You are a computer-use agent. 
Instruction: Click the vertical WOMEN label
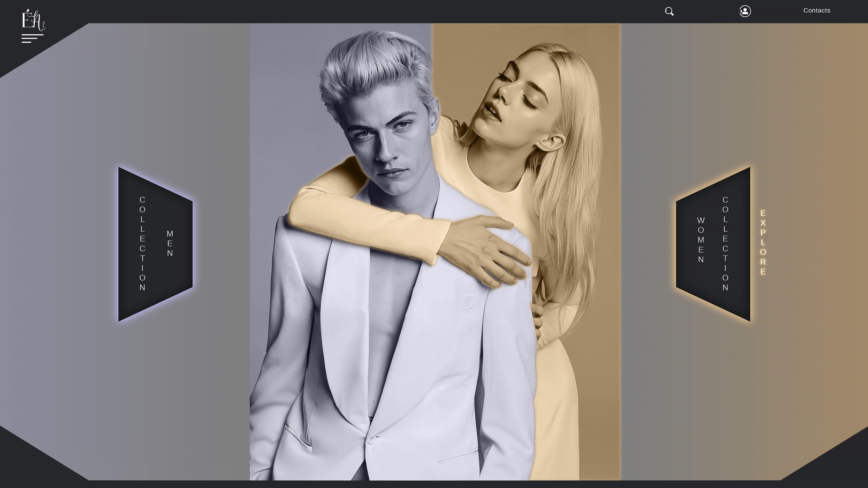[701, 240]
